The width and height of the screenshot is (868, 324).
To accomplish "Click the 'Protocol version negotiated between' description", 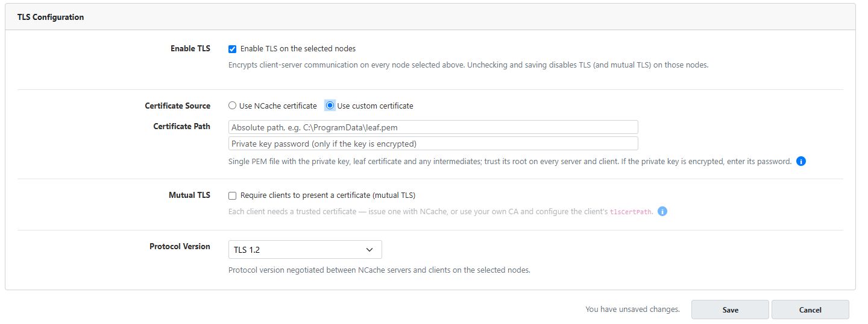I will [x=379, y=270].
